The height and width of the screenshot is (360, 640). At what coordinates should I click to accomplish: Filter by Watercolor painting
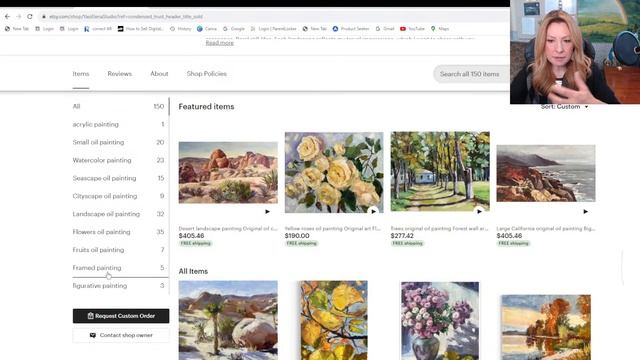118,160
